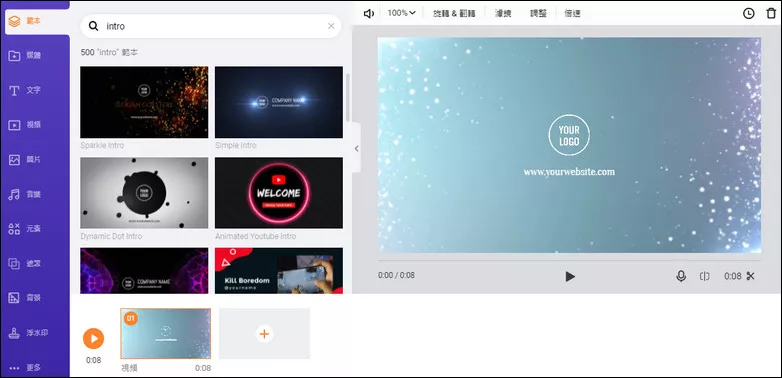Click the Animated Youtube Intro caption
Viewport: 782px width, 378px height.
click(x=255, y=236)
